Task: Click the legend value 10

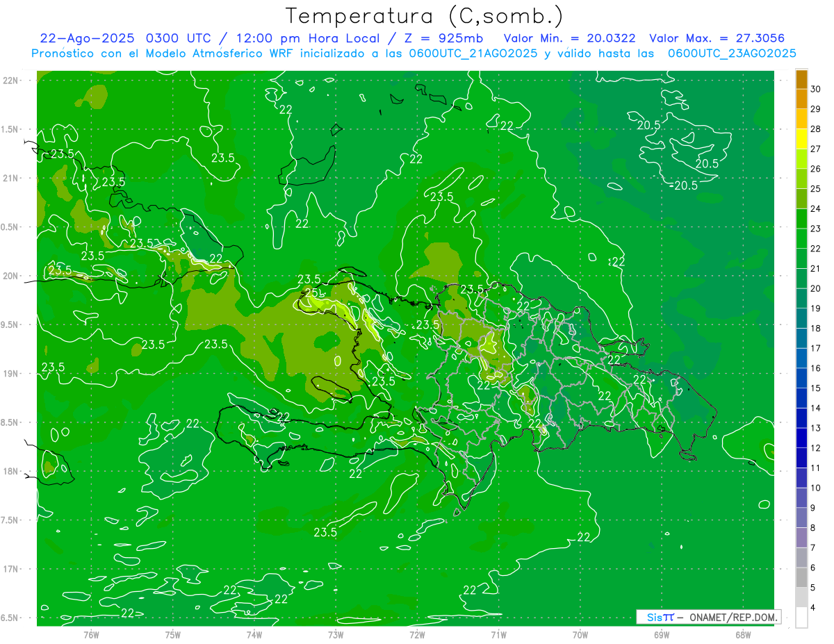Action: (816, 488)
